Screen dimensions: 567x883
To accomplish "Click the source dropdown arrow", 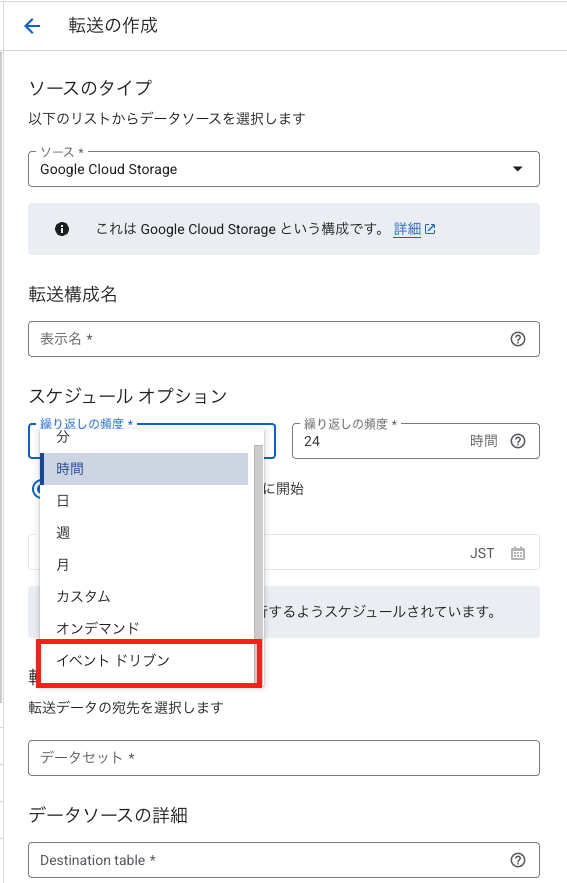I will coord(517,169).
